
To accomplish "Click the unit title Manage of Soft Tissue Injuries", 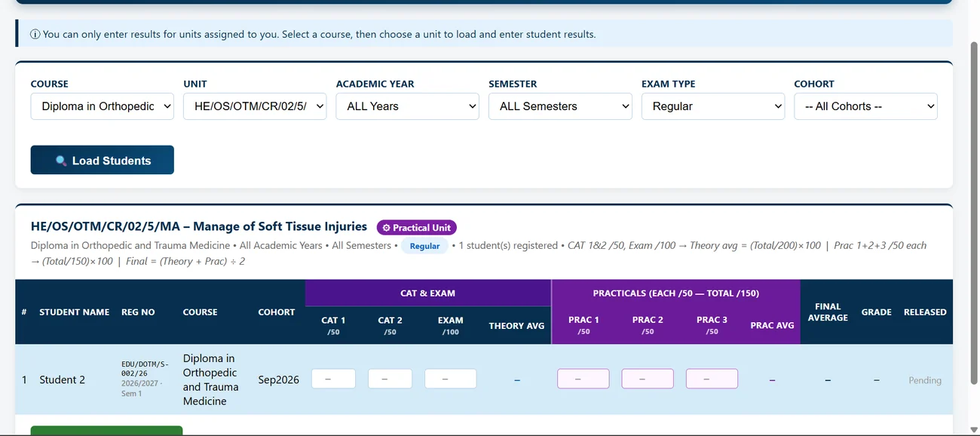I will pos(199,226).
